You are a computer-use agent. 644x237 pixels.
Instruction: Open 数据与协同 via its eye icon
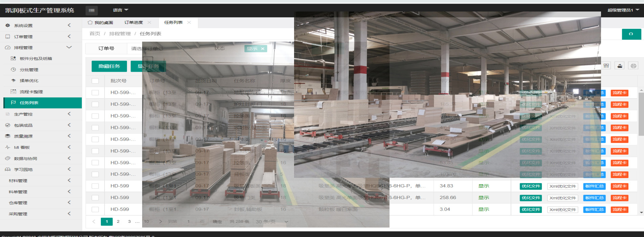[x=7, y=158]
